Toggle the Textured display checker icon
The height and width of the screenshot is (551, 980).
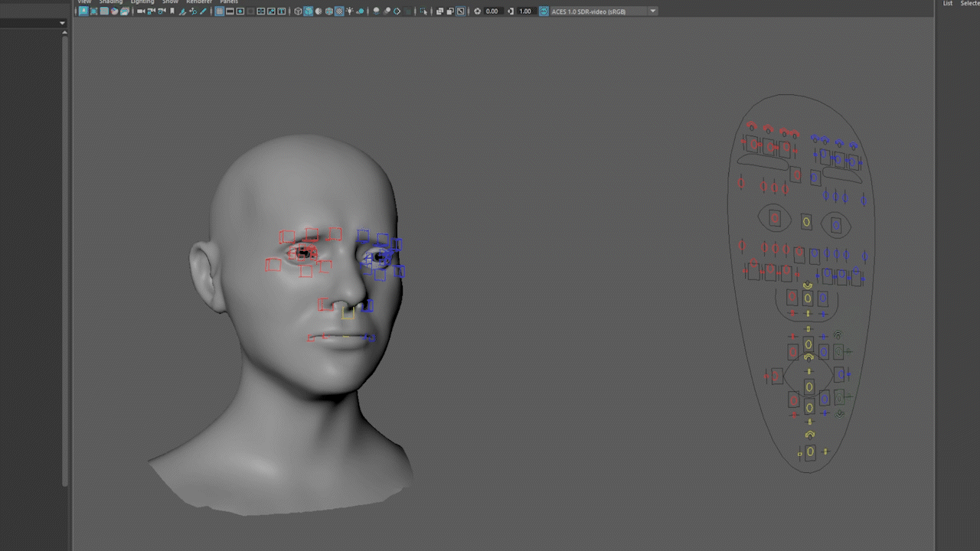point(339,11)
